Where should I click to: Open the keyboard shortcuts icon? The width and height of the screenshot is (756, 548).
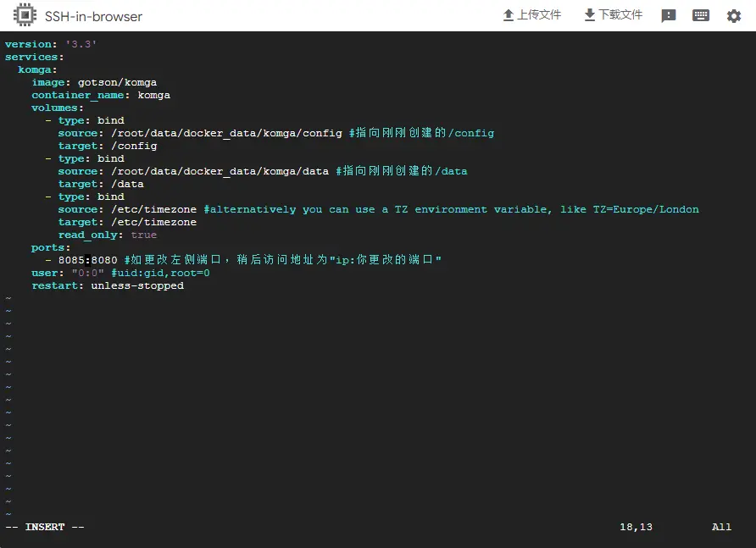pos(701,15)
